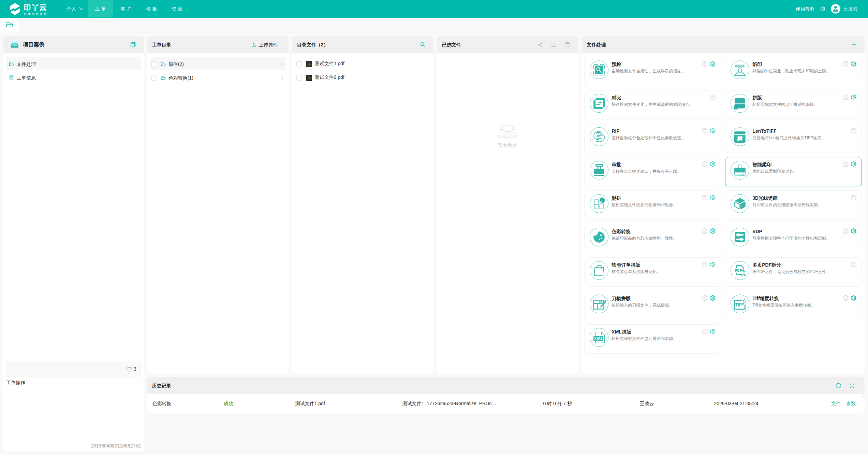
Task: Open the RIP processing tool icon
Action: click(x=599, y=137)
